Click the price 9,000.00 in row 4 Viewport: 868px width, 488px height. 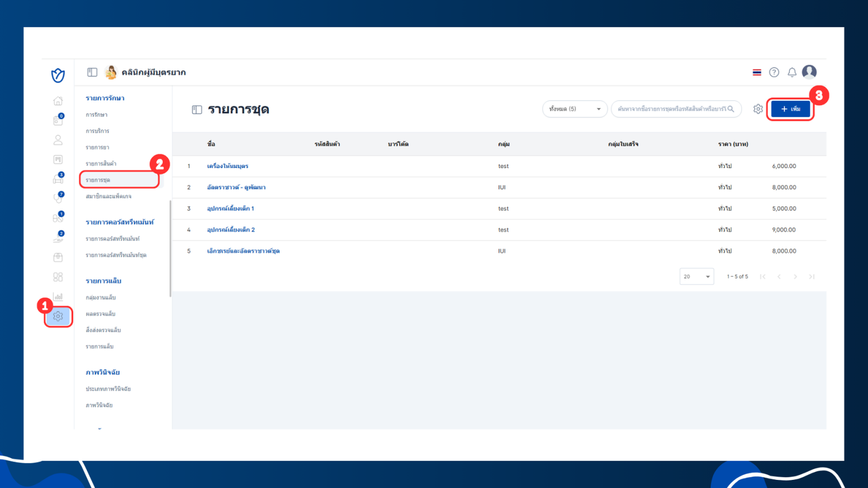(784, 230)
